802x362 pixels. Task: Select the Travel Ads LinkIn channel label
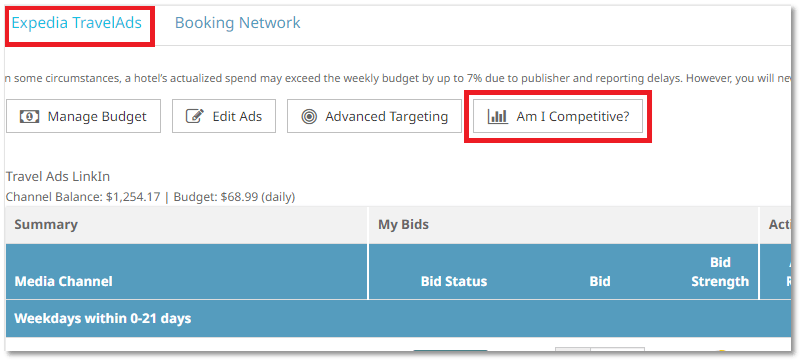point(58,177)
